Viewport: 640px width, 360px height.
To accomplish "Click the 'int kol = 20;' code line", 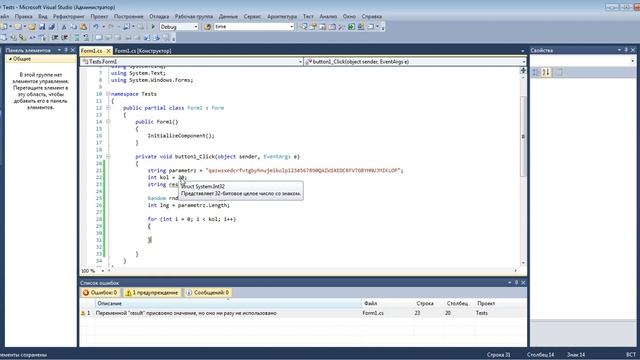I will [167, 178].
